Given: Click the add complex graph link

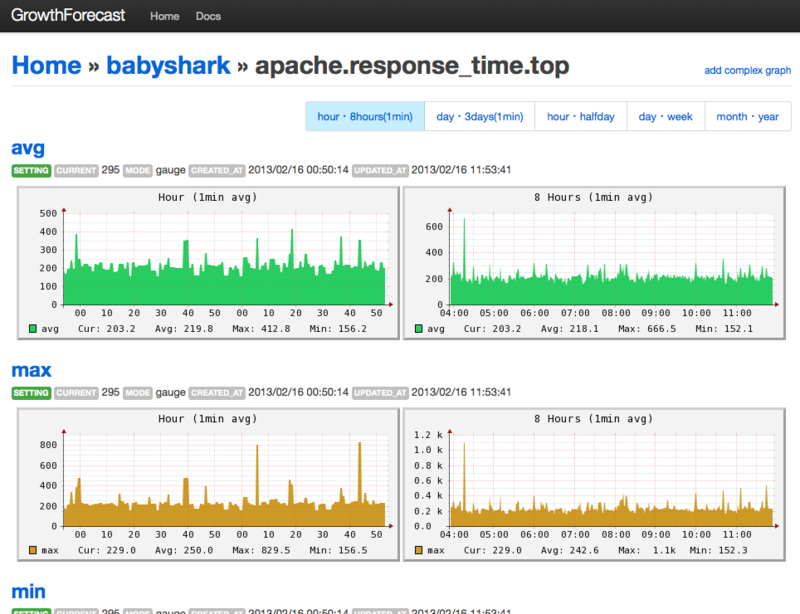Looking at the screenshot, I should click(x=747, y=70).
